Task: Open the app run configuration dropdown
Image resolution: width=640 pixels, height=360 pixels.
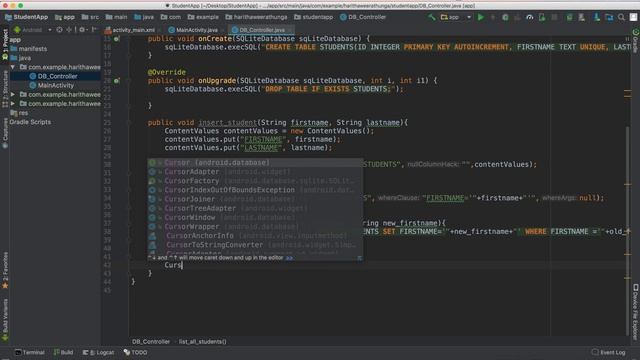Action: tap(456, 17)
